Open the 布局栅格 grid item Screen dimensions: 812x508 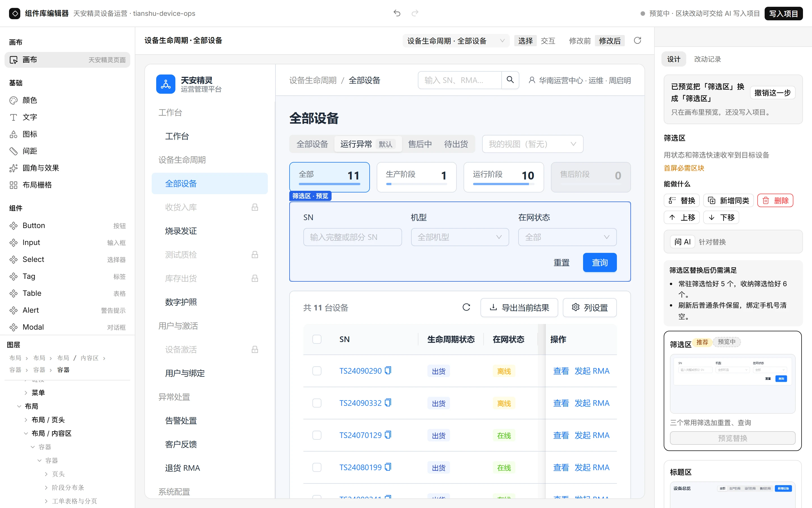pyautogui.click(x=67, y=185)
